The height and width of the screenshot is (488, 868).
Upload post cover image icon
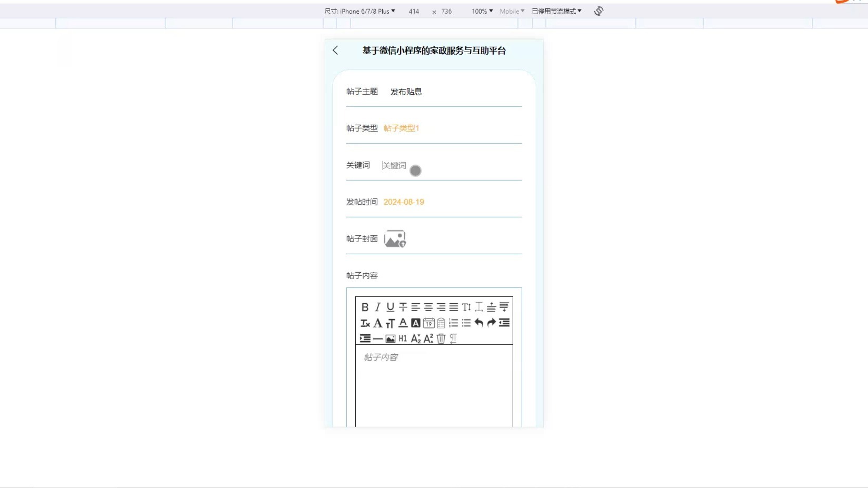click(395, 239)
